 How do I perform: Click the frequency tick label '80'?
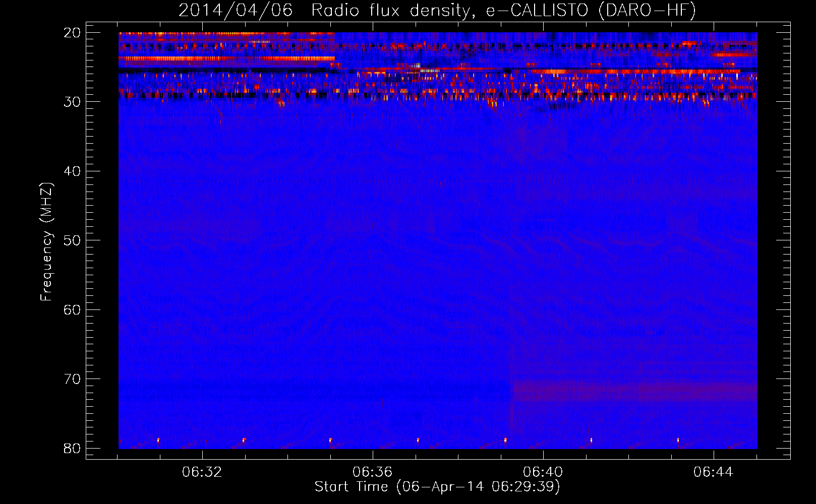coord(72,448)
